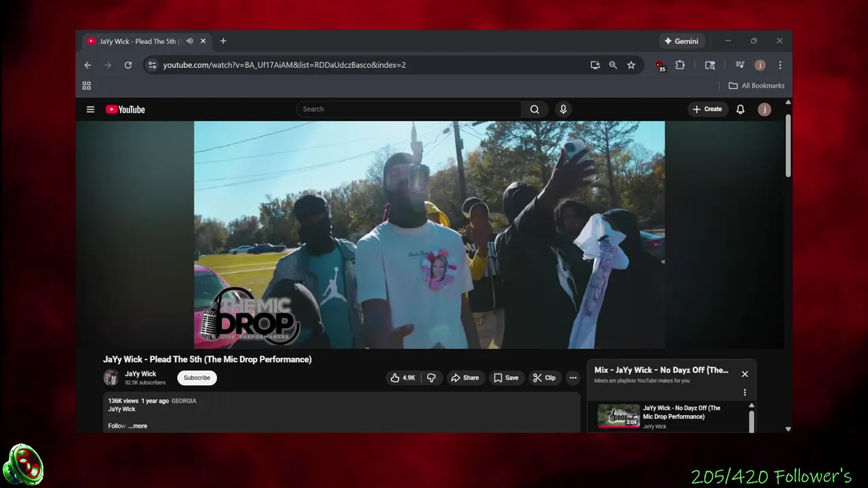Install app icon in address bar

coord(595,65)
